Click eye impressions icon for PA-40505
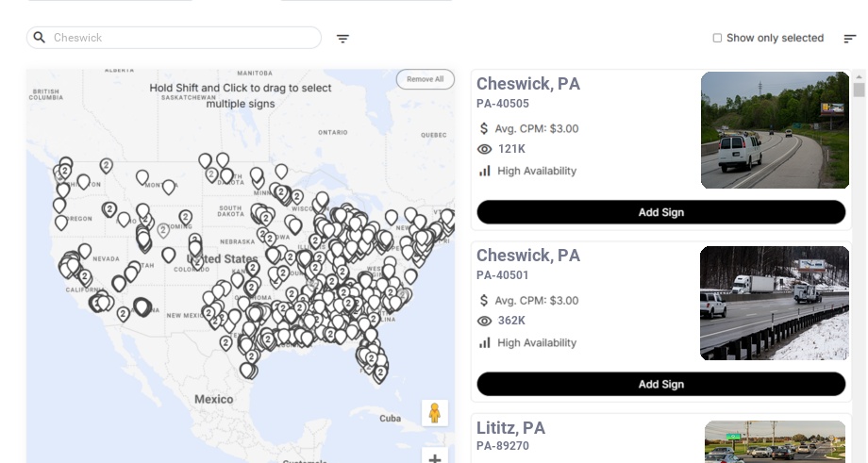This screenshot has height=463, width=868. click(485, 149)
